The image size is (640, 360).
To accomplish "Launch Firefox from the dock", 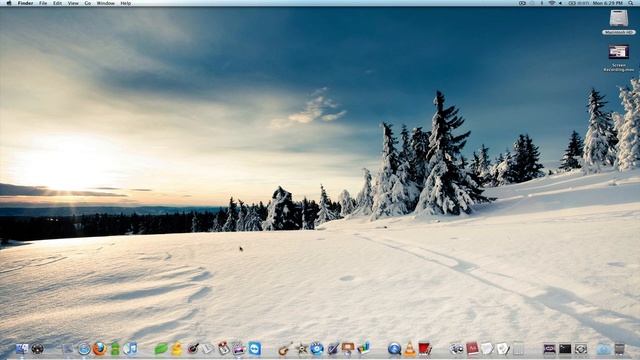I will point(100,349).
